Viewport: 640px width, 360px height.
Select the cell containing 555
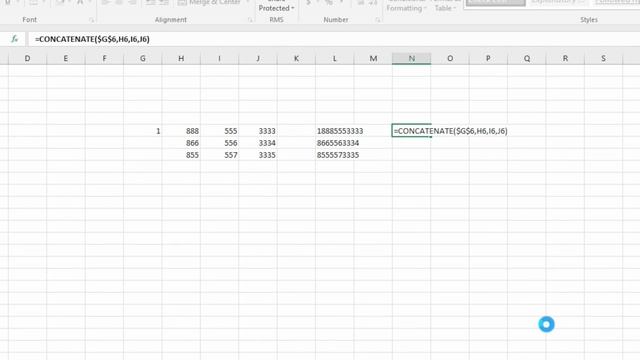pyautogui.click(x=219, y=131)
